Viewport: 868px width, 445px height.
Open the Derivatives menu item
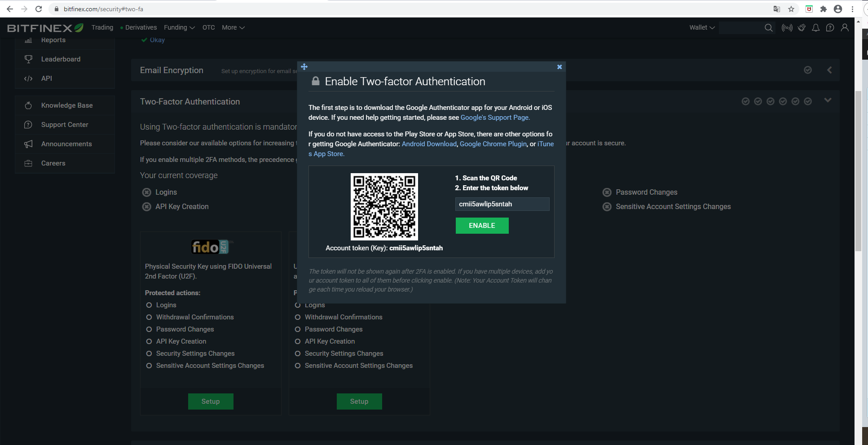coord(141,27)
